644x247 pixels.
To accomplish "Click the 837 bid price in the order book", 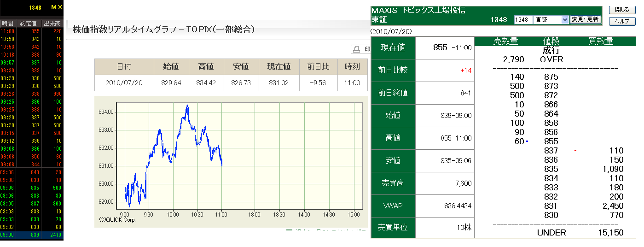I will pos(551,151).
